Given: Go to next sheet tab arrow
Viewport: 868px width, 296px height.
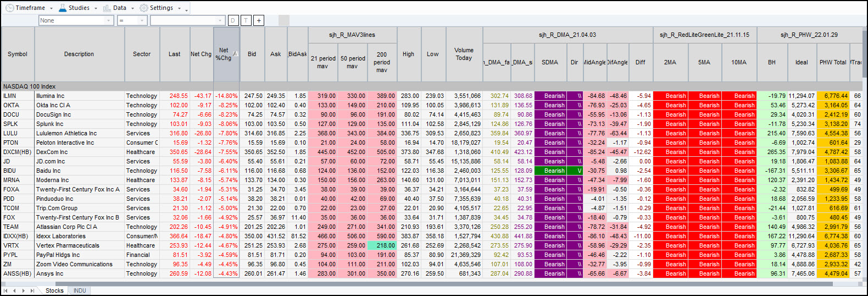Looking at the screenshot, I should coord(24,290).
